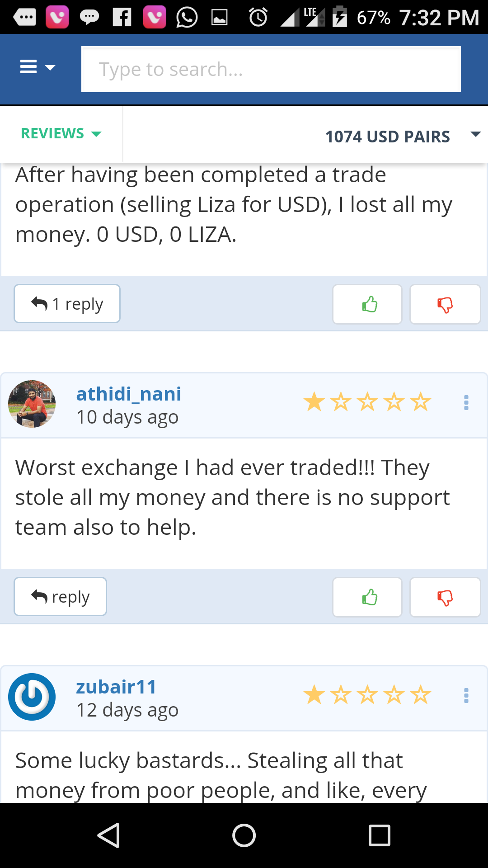
Task: Expand the Reviews dropdown
Action: 61,133
